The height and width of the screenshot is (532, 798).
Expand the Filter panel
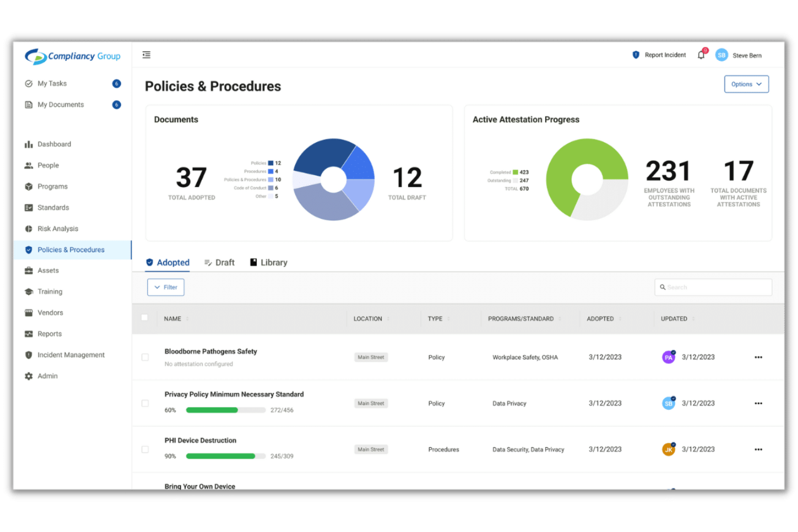166,287
